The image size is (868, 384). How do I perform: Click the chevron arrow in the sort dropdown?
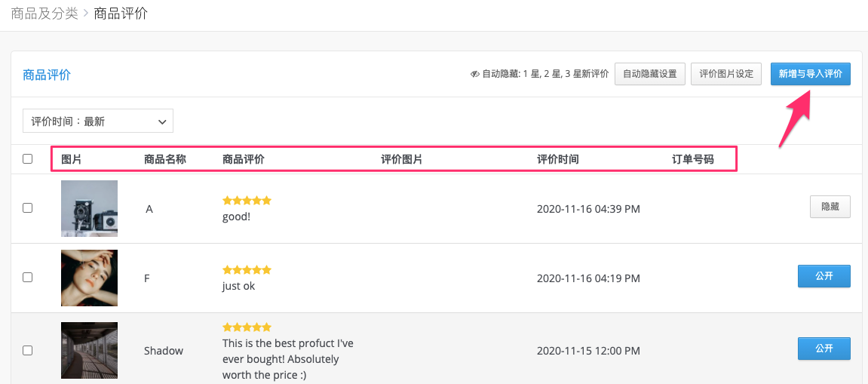162,121
